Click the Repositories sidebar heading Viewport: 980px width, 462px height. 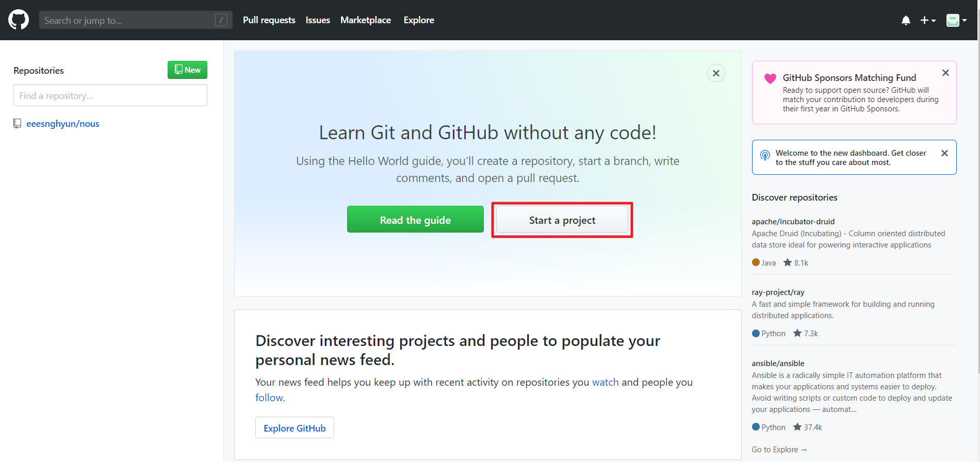coord(39,71)
